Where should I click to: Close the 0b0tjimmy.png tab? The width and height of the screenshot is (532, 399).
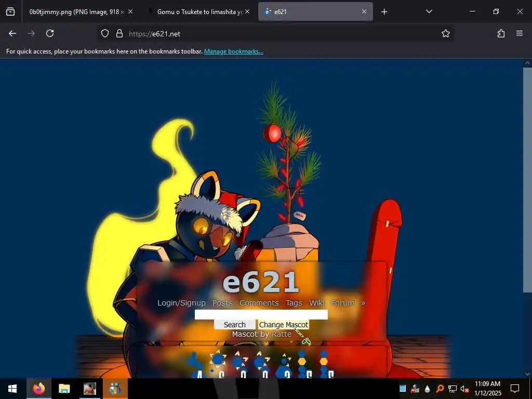[130, 11]
